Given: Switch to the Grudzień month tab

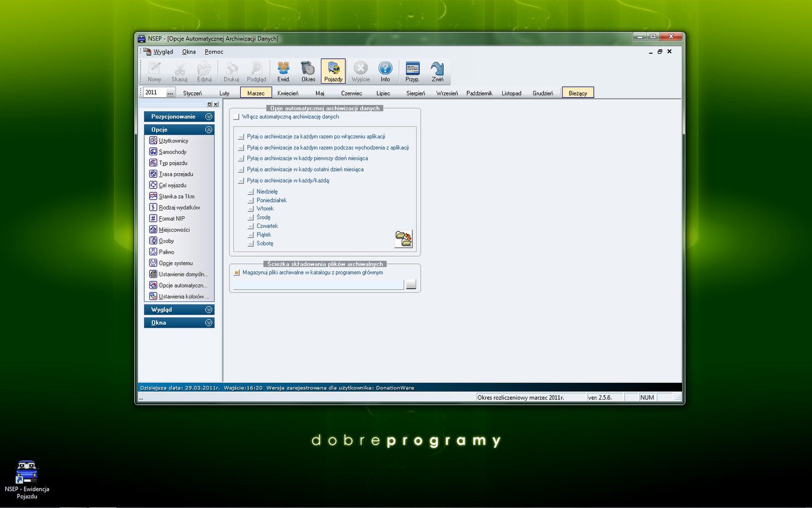Looking at the screenshot, I should (x=543, y=93).
